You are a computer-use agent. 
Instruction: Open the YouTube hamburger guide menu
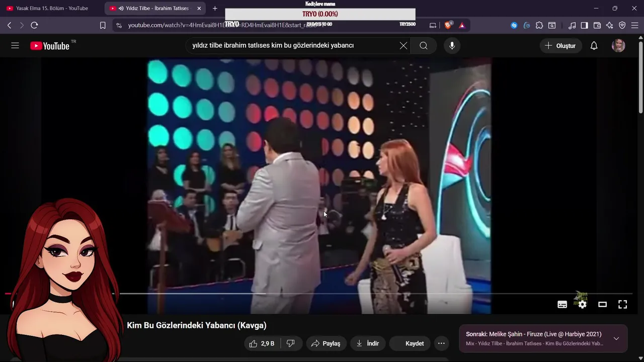click(x=15, y=46)
